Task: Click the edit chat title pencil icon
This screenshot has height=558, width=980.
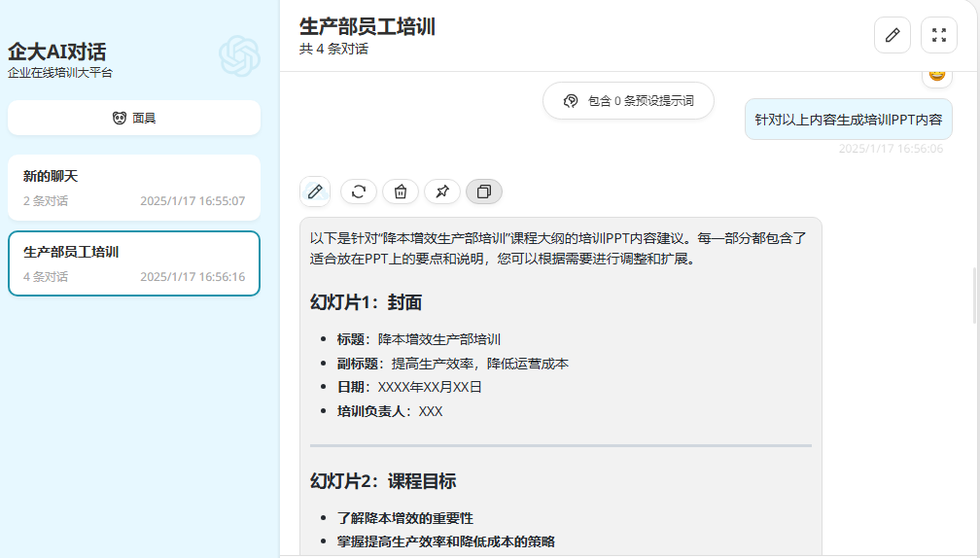Action: click(x=892, y=35)
